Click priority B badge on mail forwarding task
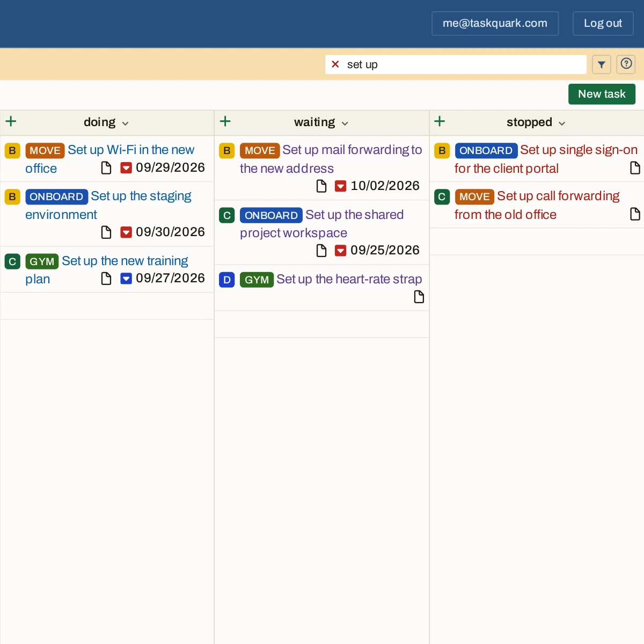Screen dimensions: 644x644 click(227, 151)
